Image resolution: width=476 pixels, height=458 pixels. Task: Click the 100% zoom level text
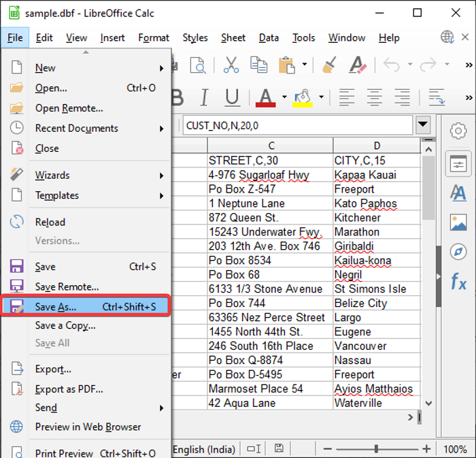coord(455,449)
